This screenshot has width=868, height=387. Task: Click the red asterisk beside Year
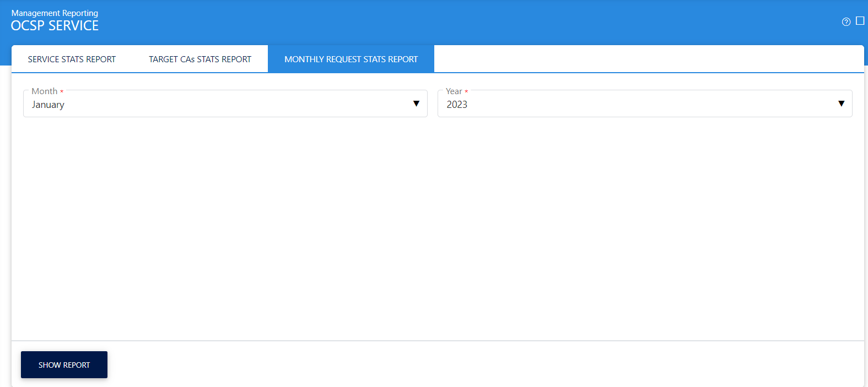[x=466, y=92]
